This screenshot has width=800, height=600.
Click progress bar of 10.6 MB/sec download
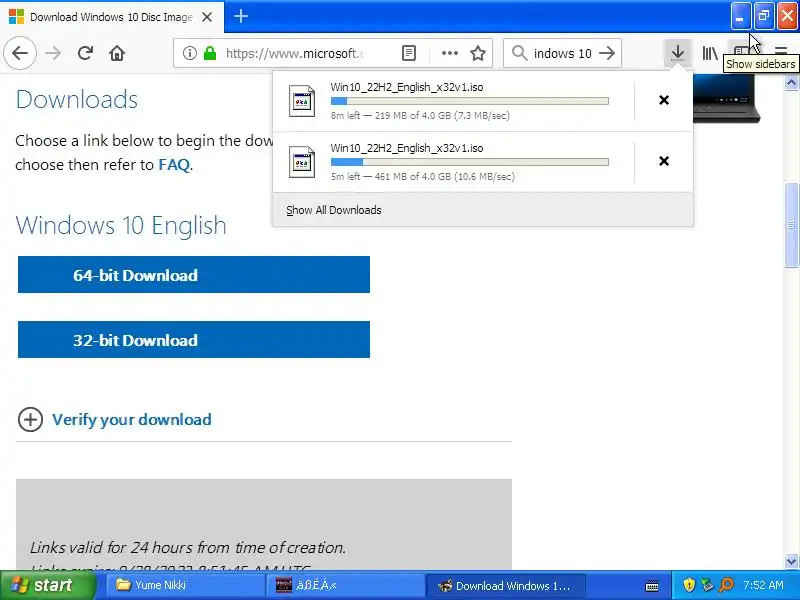click(469, 162)
